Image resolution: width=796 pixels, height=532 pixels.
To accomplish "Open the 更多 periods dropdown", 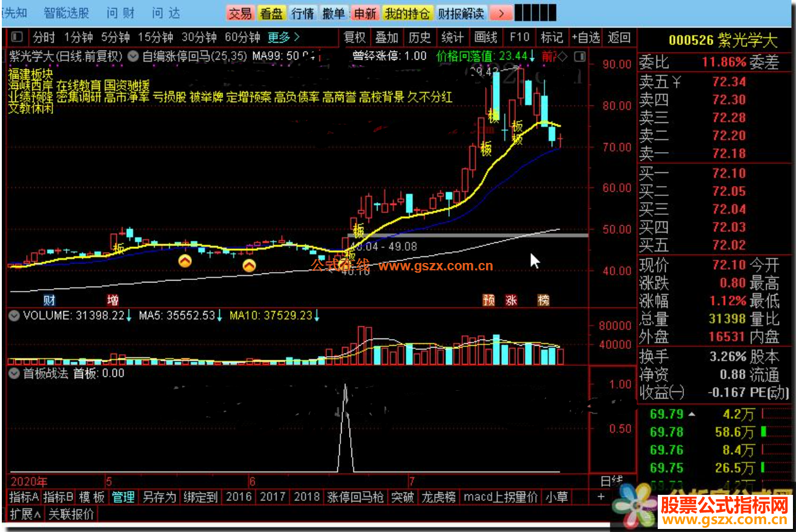I will click(x=283, y=38).
